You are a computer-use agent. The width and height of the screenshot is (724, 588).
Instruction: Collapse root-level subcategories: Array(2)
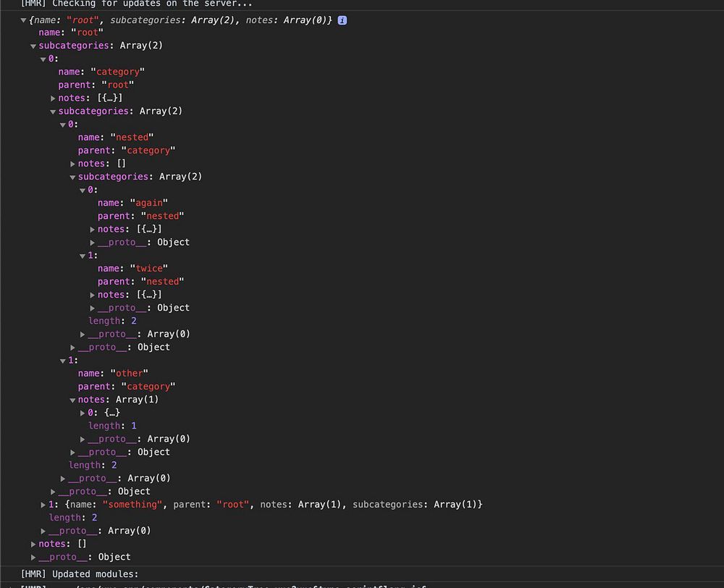pos(33,46)
